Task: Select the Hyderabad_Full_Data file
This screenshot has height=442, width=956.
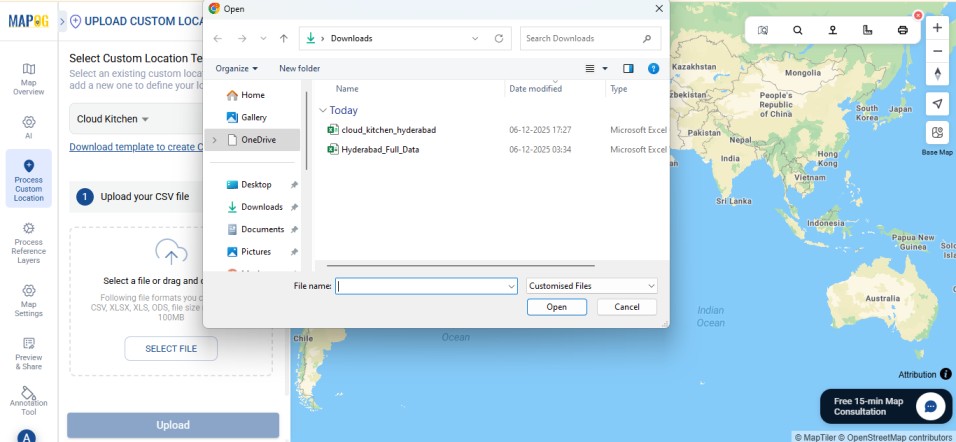Action: [374, 149]
